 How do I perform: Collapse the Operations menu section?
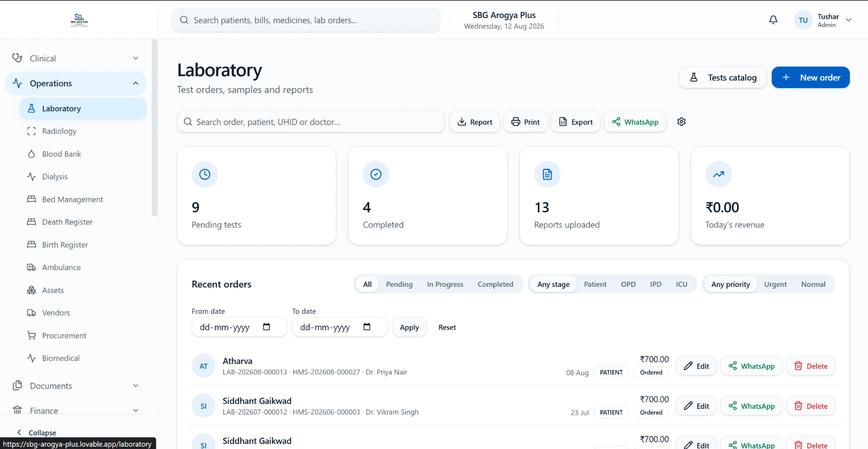pyautogui.click(x=75, y=83)
